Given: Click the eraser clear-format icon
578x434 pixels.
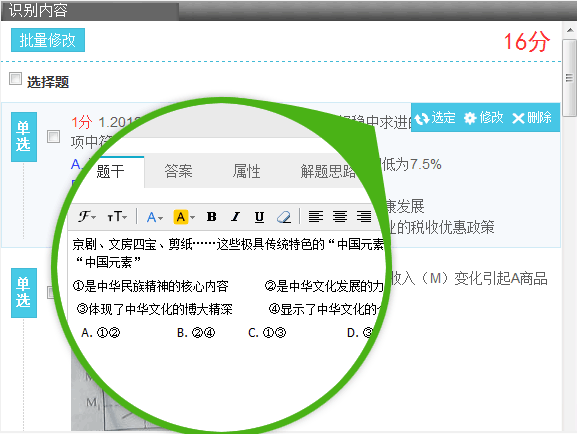Looking at the screenshot, I should tap(283, 217).
